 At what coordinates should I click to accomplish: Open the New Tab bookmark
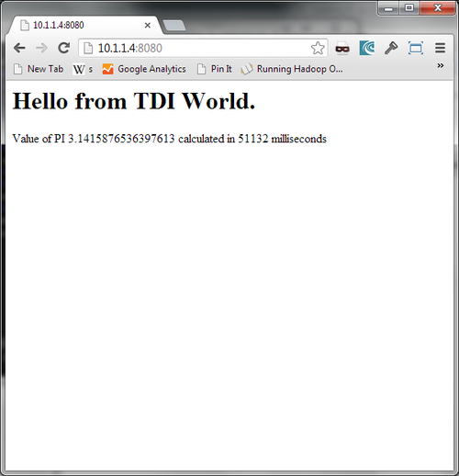point(39,69)
